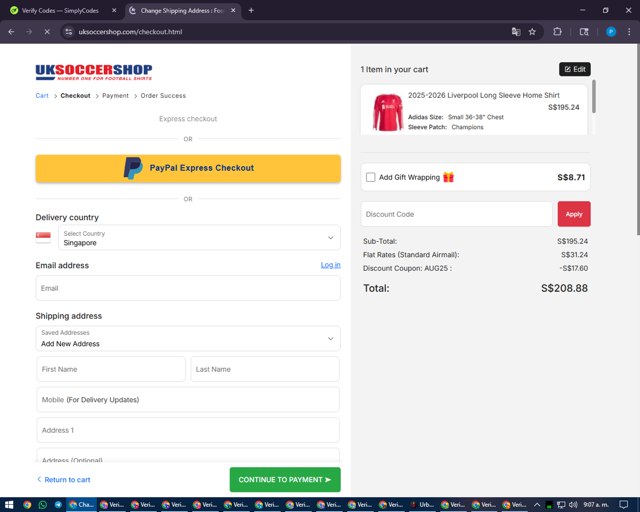The image size is (640, 512).
Task: Click the First Name field
Action: click(x=111, y=369)
